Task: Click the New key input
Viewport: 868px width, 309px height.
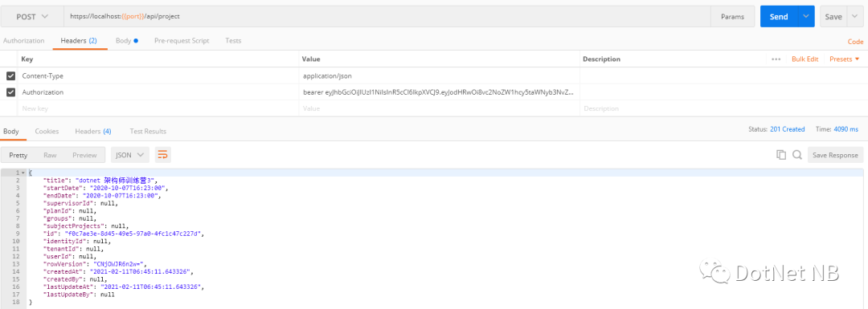Action: click(159, 108)
